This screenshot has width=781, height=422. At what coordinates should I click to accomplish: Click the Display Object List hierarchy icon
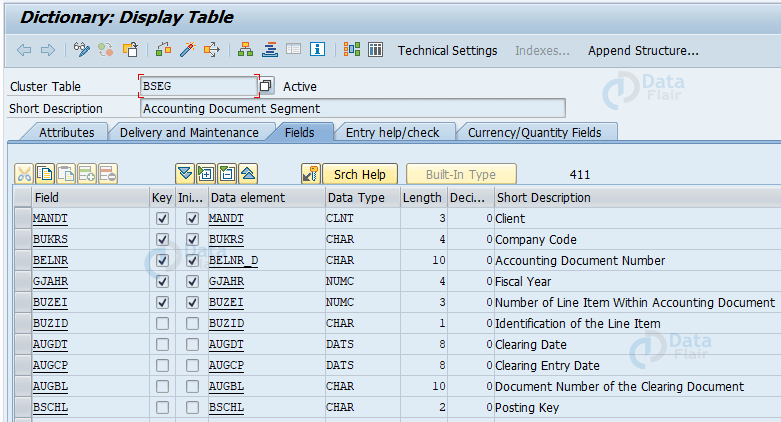[x=246, y=50]
